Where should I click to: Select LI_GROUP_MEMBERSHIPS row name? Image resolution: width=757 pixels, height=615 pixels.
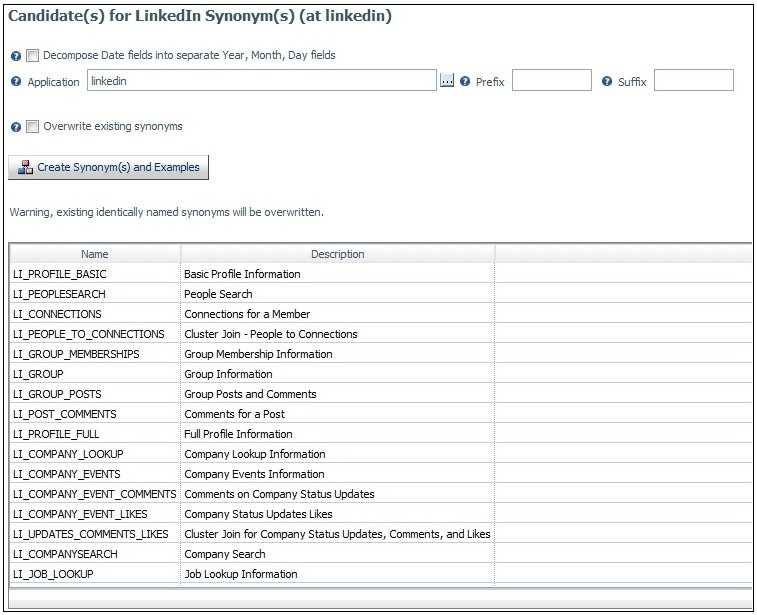76,354
